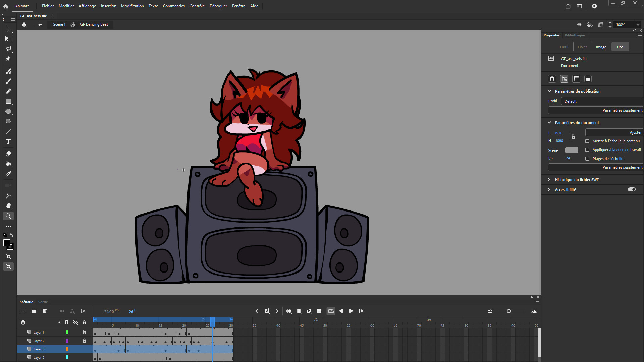Return to Scene 1 via breadcrumb
Screen dimensions: 644x362
(x=59, y=24)
